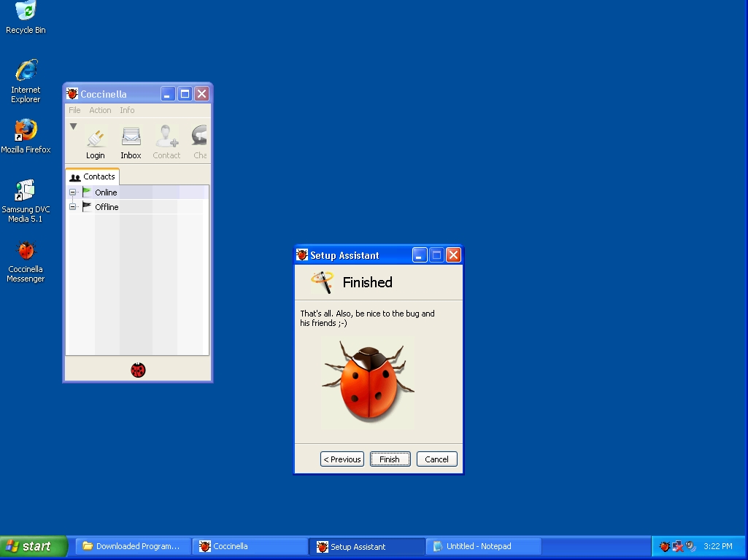
Task: Click the network computers tray icon
Action: pos(677,546)
